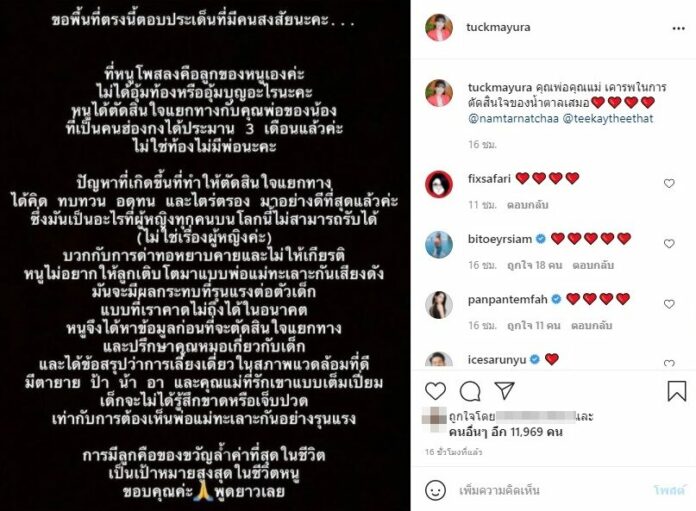Screen dimensions: 696x511
Task: Open tuckmayura profile picture in header
Action: 439,28
